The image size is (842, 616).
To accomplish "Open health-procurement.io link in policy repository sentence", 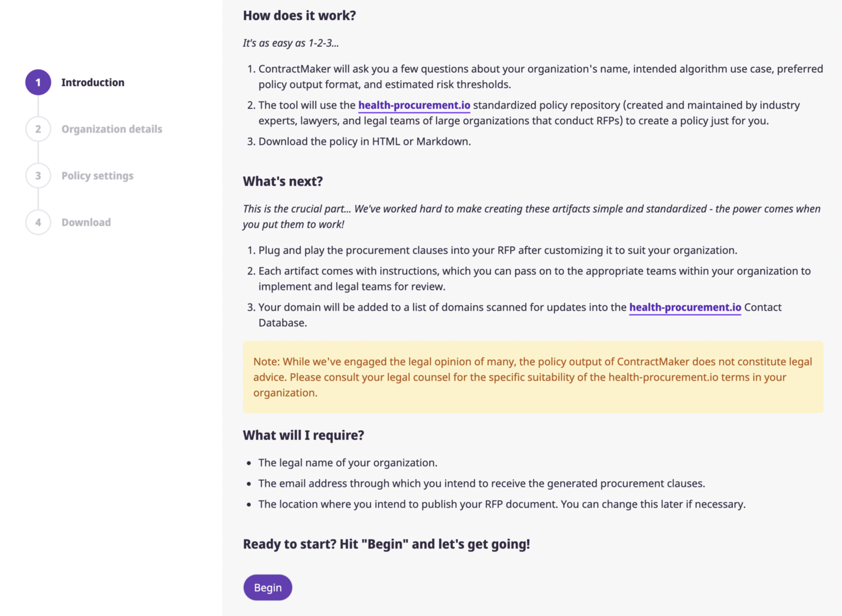I will [414, 105].
